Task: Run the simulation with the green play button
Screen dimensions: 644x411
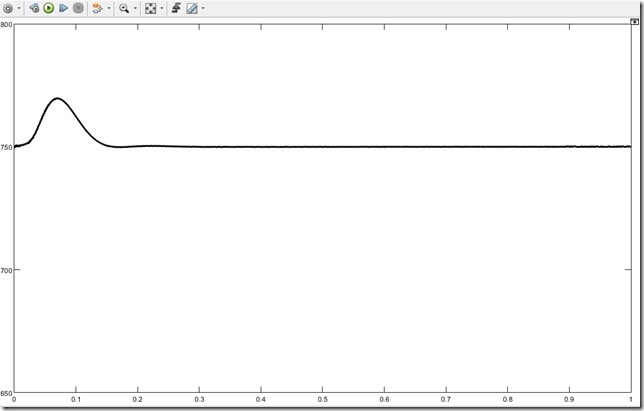Action: (x=48, y=8)
